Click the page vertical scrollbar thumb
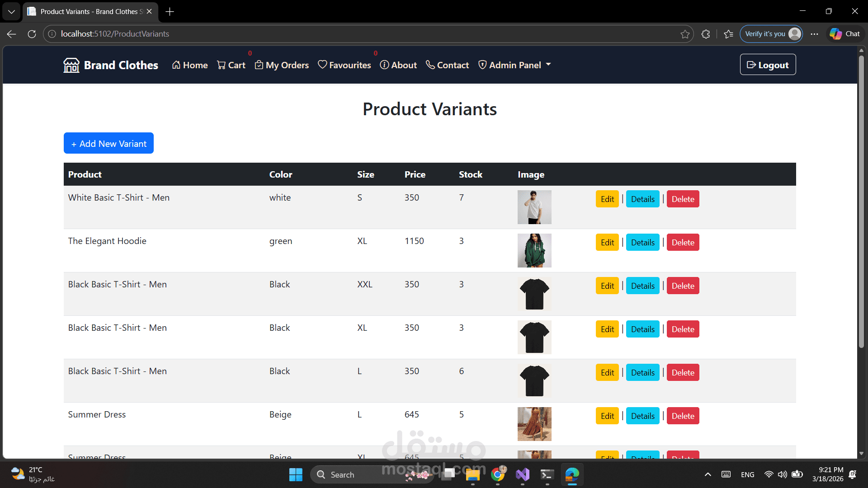The height and width of the screenshot is (488, 868). [861, 199]
